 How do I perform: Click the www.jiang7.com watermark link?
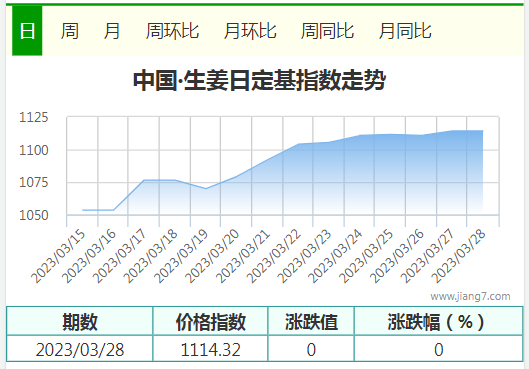(470, 296)
